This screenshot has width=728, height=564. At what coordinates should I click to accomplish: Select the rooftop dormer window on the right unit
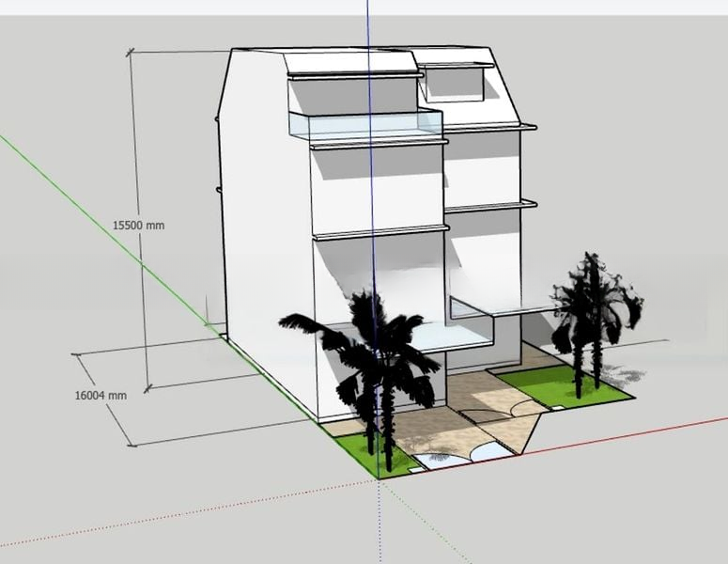point(453,85)
